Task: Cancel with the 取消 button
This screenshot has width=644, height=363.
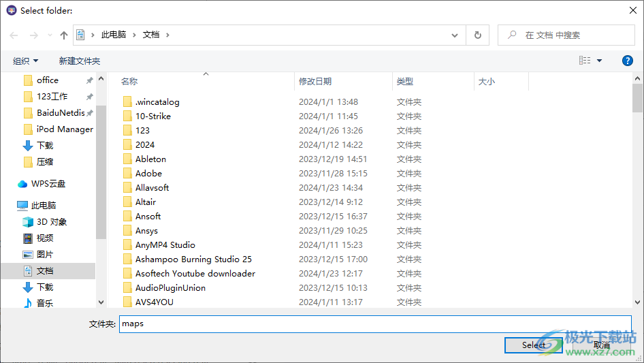Action: point(602,345)
